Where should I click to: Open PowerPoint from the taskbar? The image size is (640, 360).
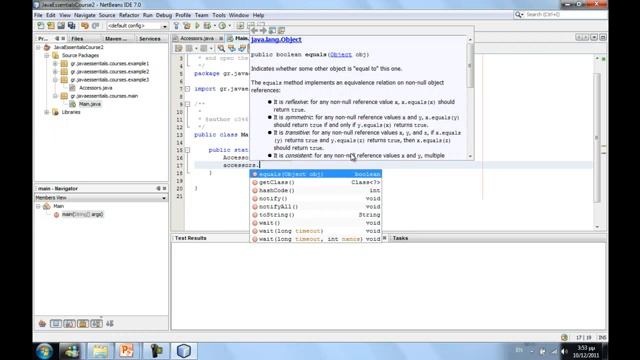127,351
